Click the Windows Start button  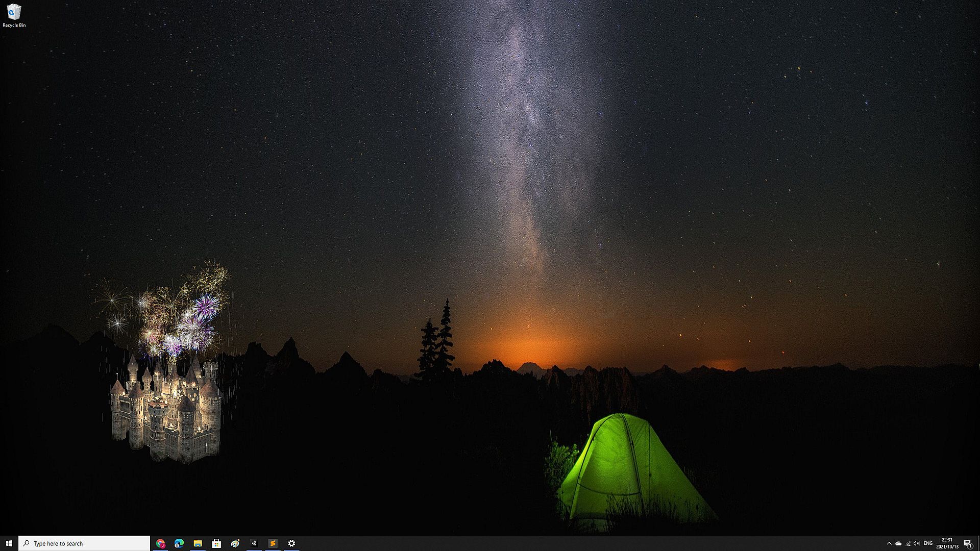pos(9,543)
